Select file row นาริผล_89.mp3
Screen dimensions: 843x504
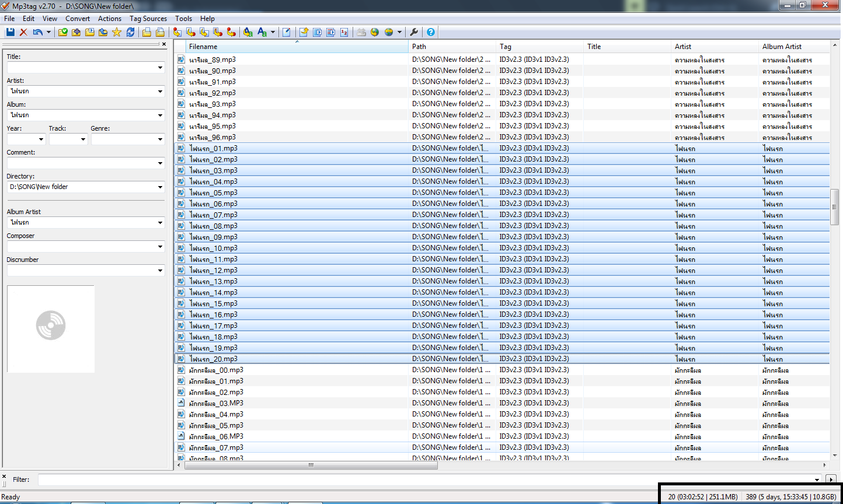[502, 60]
